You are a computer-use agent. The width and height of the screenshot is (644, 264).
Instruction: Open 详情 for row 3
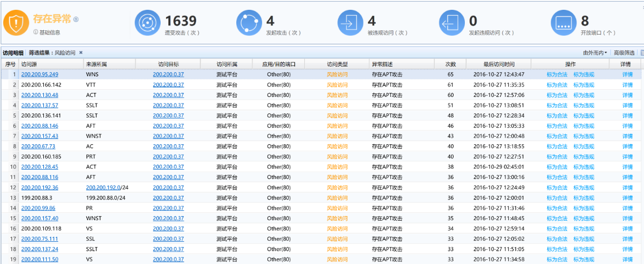pyautogui.click(x=626, y=95)
